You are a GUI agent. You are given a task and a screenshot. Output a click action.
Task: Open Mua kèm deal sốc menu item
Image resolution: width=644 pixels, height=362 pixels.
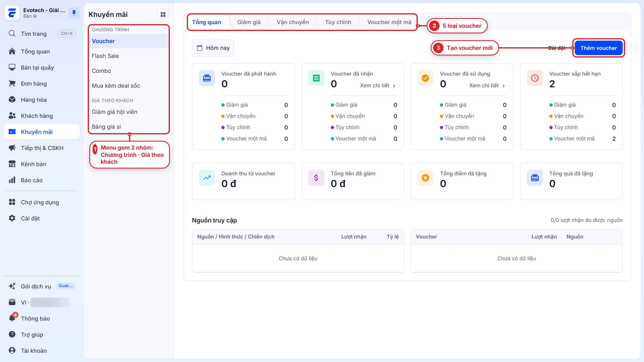129,86
